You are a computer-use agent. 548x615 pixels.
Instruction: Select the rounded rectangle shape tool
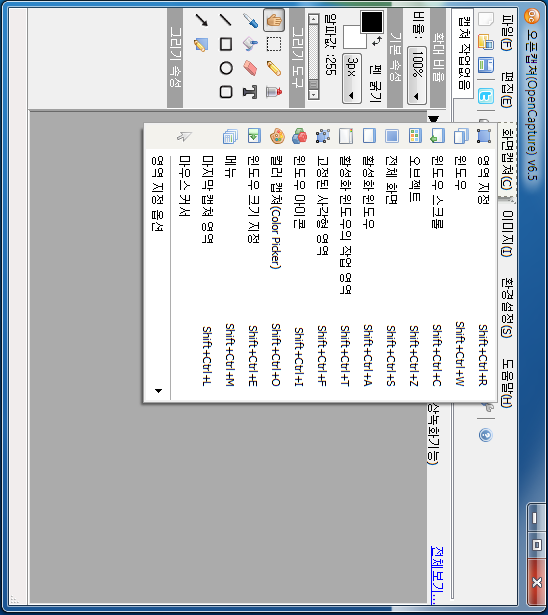[x=226, y=92]
